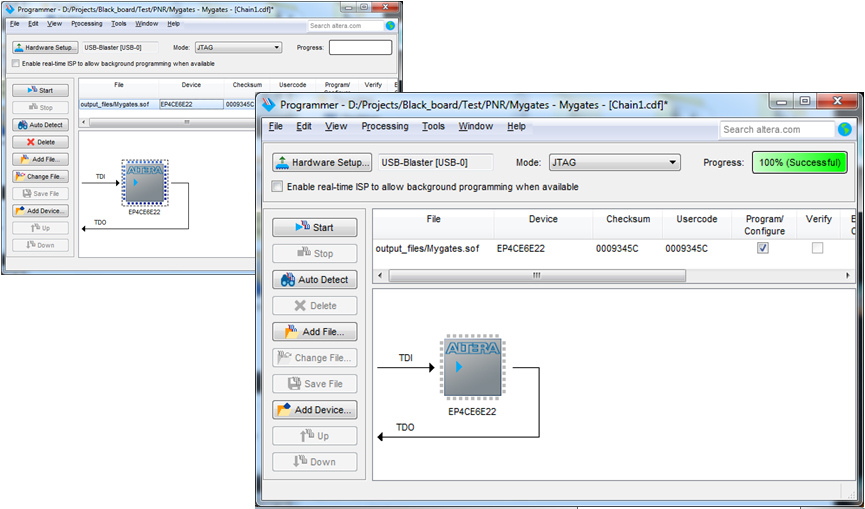Click the Altera chip icon in the front window
Viewport: 865px width, 509px height.
472,366
